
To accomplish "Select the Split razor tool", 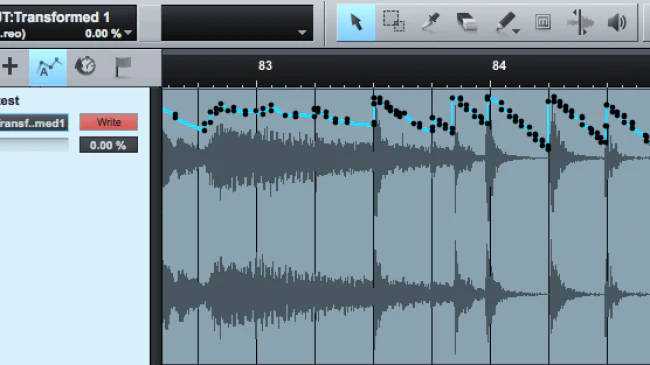I will (x=431, y=22).
